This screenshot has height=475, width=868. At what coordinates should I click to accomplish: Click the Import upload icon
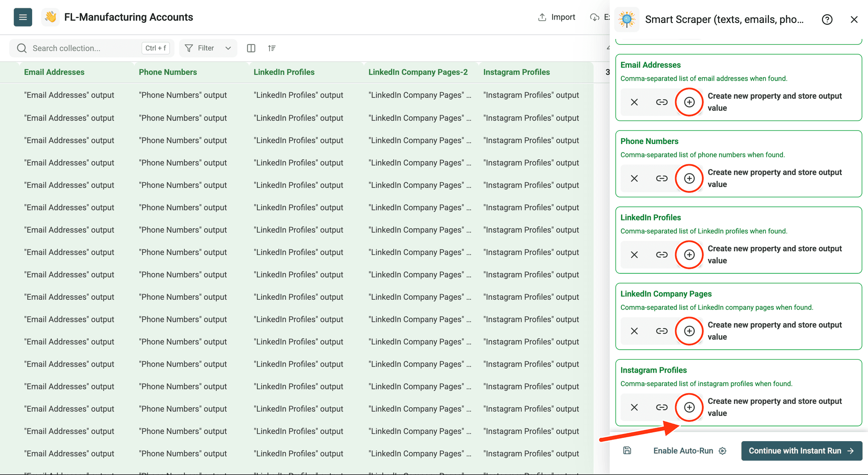[542, 17]
